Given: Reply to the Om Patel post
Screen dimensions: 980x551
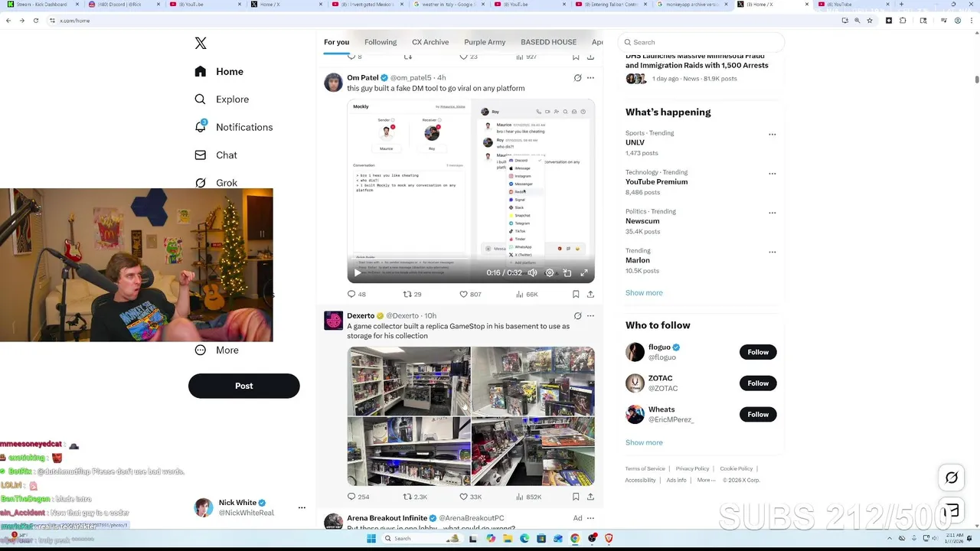Looking at the screenshot, I should (357, 294).
